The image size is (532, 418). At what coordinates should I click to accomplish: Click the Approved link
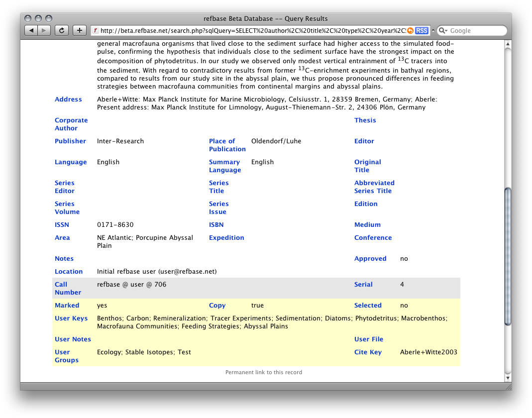tap(370, 259)
